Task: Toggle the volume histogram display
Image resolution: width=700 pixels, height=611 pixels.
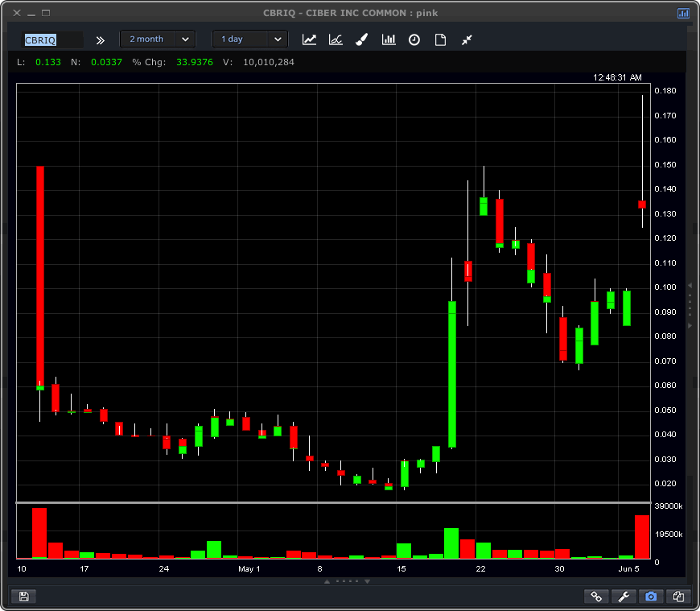Action: click(x=389, y=39)
